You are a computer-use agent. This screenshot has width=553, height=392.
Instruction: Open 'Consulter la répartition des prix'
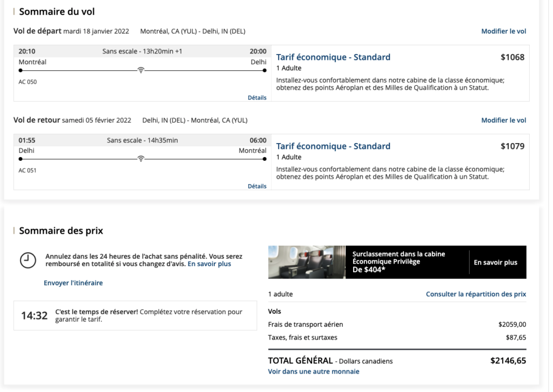pos(476,294)
